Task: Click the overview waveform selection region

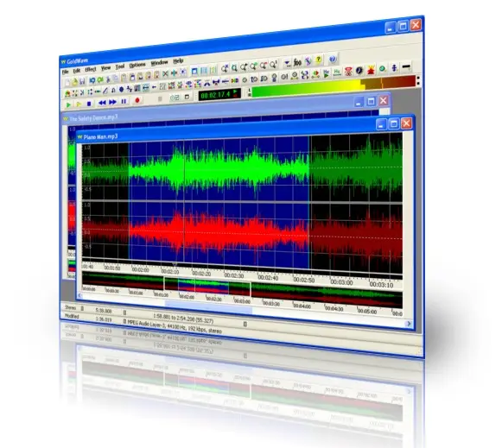Action: tap(207, 286)
